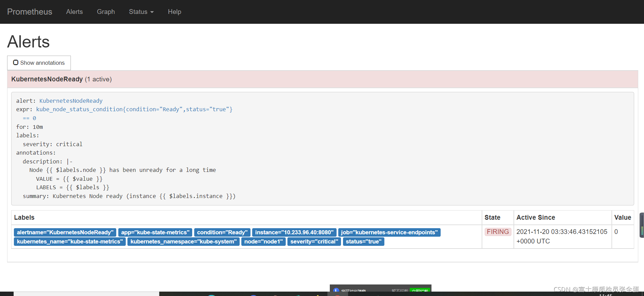This screenshot has height=296, width=644.
Task: Select the instance="10.233.96.40:8080" label badge
Action: 294,232
